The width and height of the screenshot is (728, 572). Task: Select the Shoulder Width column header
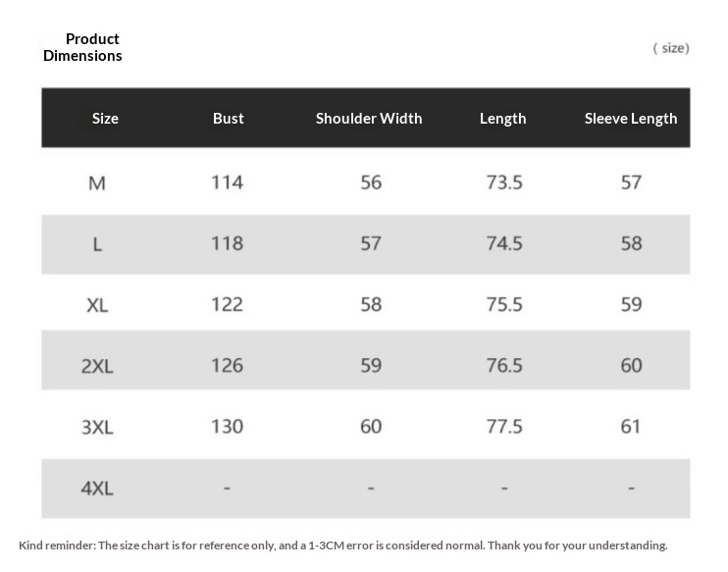pyautogui.click(x=369, y=119)
